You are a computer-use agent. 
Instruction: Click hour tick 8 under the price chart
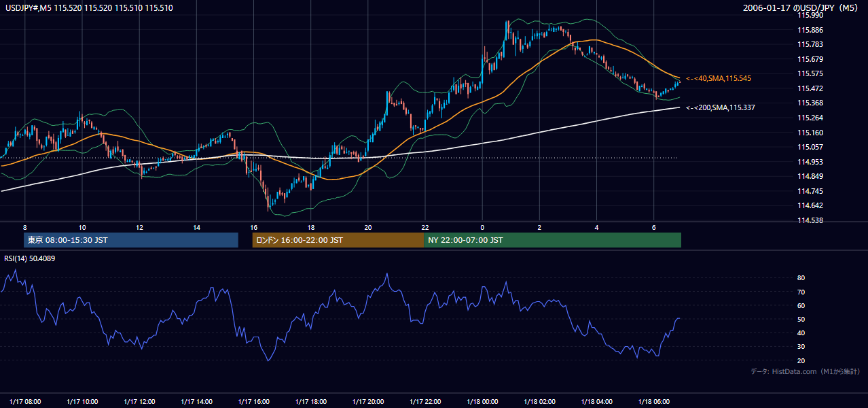[x=25, y=227]
